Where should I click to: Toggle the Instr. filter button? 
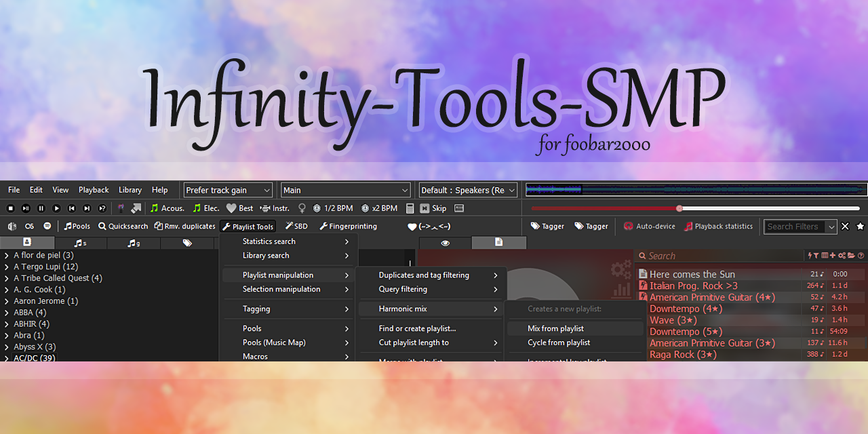(275, 208)
